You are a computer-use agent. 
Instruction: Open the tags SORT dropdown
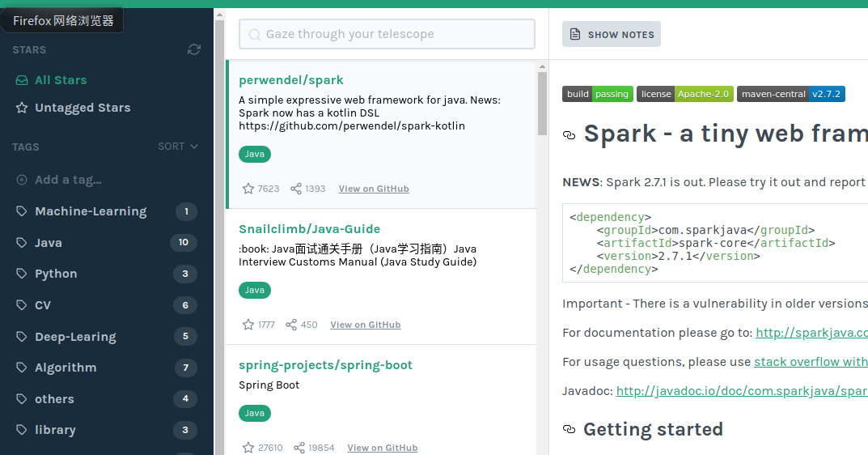click(x=178, y=147)
